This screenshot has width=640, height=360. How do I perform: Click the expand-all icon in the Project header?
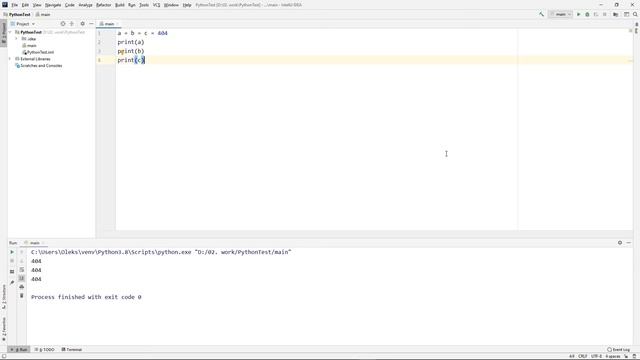[72, 24]
